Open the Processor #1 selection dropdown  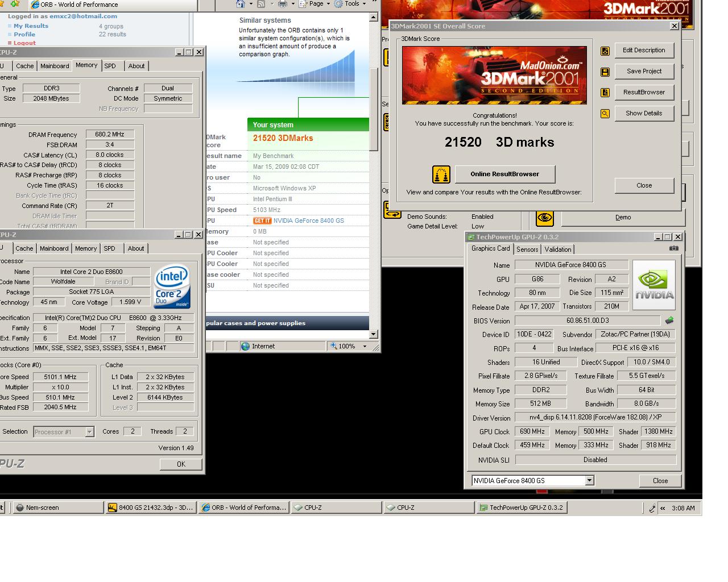89,432
